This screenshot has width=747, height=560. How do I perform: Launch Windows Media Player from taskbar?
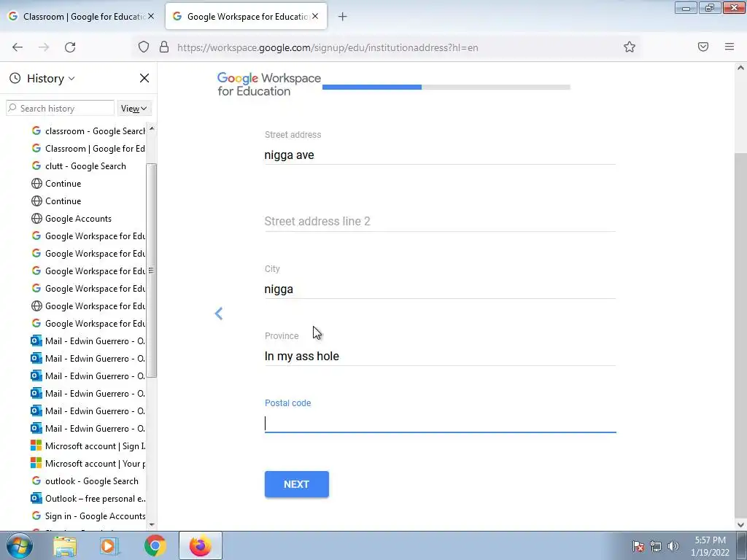click(109, 546)
